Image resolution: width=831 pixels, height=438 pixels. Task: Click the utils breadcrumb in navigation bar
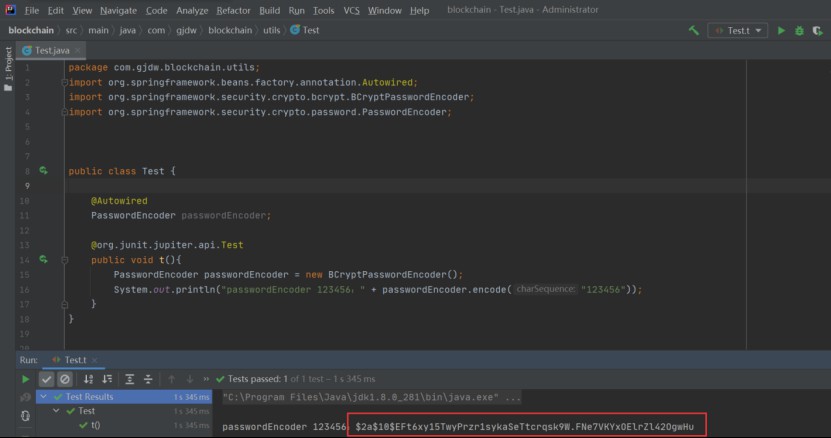[x=270, y=30]
